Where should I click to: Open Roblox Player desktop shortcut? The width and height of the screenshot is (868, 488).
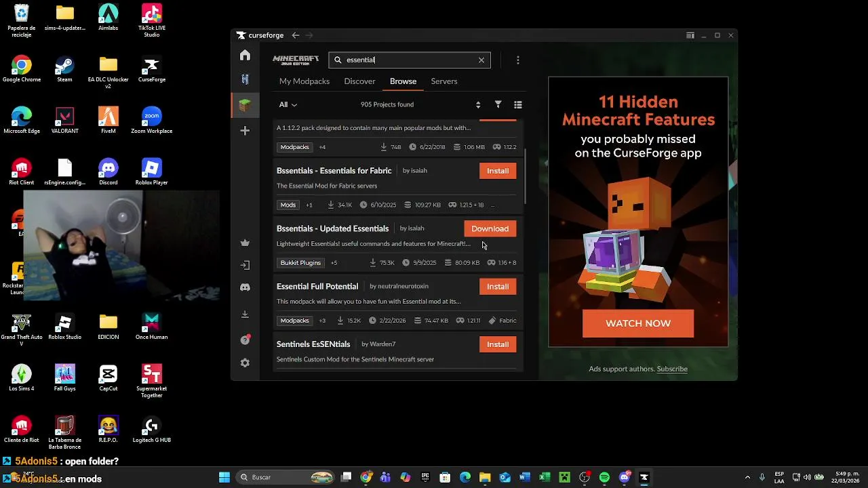[151, 173]
